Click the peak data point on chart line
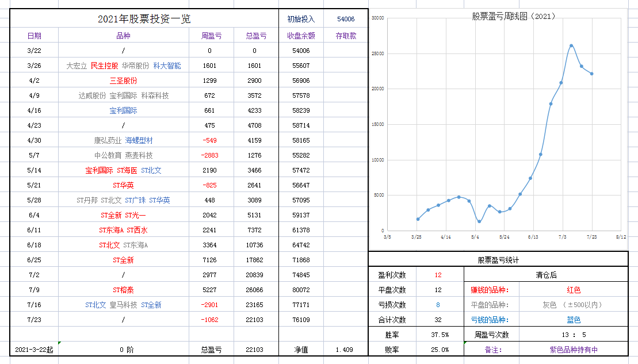Screen dimensions: 638x364 pos(571,45)
